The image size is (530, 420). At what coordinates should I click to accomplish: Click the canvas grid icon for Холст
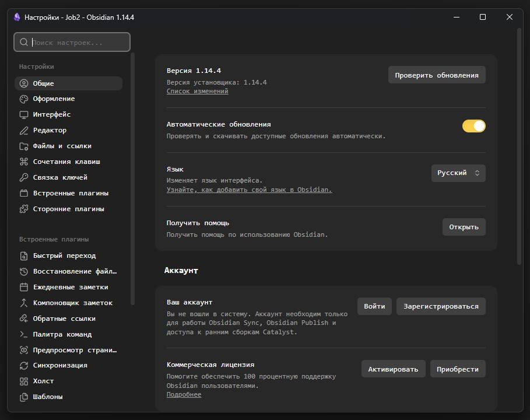click(x=24, y=381)
